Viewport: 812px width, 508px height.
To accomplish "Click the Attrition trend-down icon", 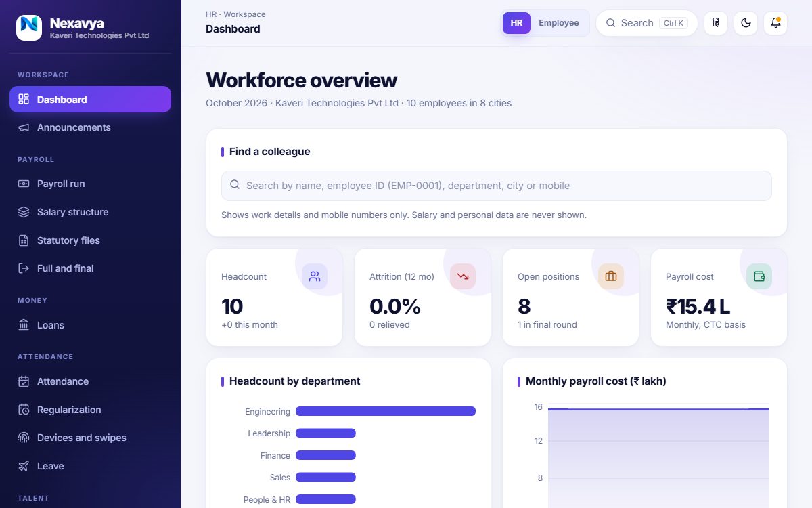I will coord(463,276).
